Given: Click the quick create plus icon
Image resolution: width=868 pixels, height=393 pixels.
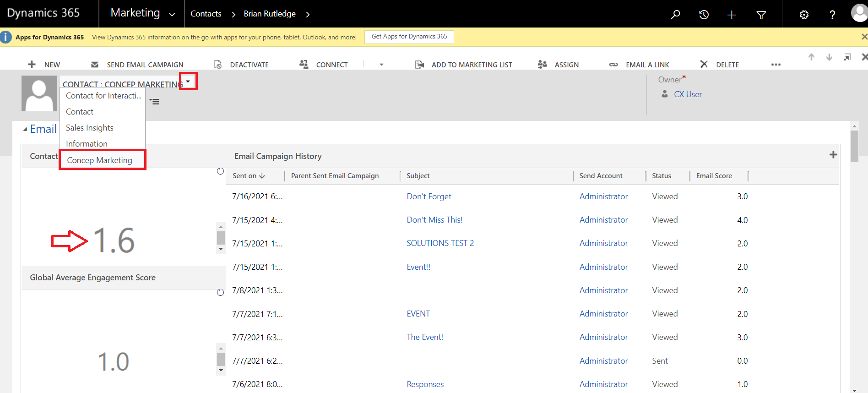Looking at the screenshot, I should (x=732, y=15).
